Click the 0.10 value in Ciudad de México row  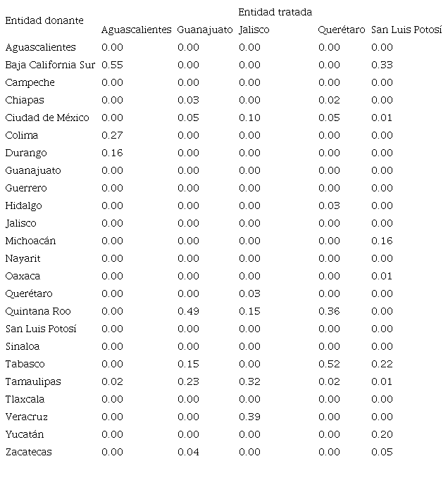[249, 118]
